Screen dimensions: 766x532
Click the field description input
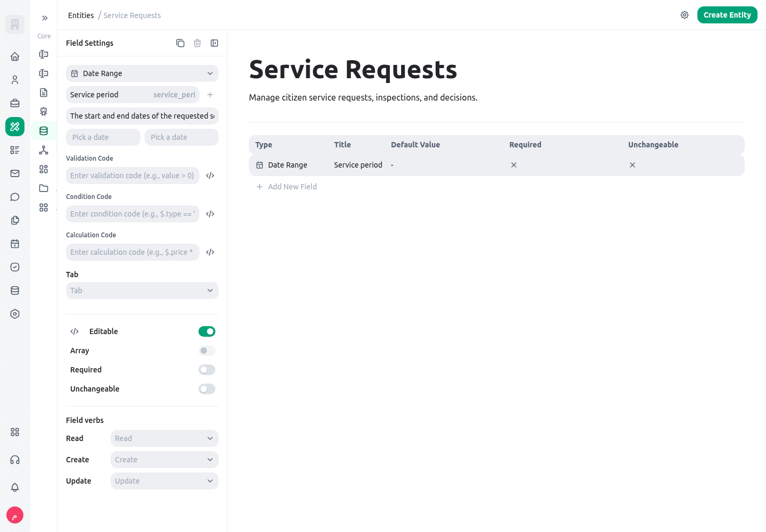click(142, 116)
